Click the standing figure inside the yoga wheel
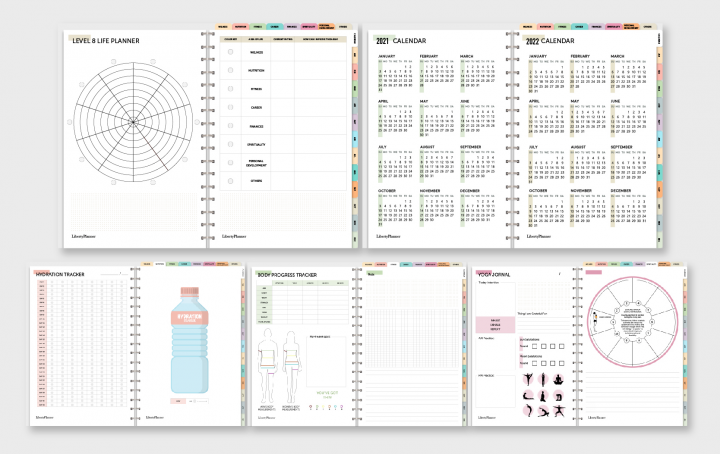The height and width of the screenshot is (454, 720). [x=595, y=320]
